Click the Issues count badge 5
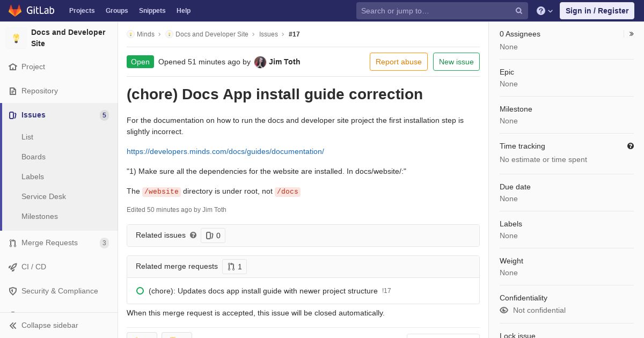Image resolution: width=644 pixels, height=338 pixels. pyautogui.click(x=104, y=115)
